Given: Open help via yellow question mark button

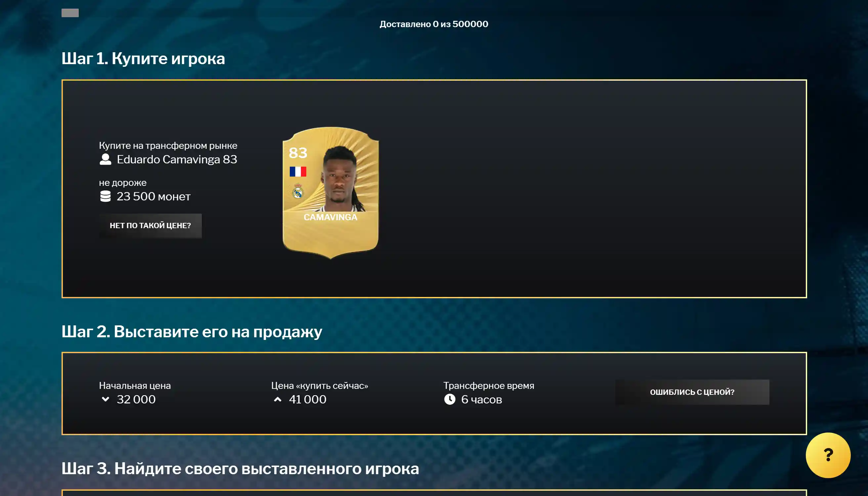Looking at the screenshot, I should pyautogui.click(x=828, y=455).
